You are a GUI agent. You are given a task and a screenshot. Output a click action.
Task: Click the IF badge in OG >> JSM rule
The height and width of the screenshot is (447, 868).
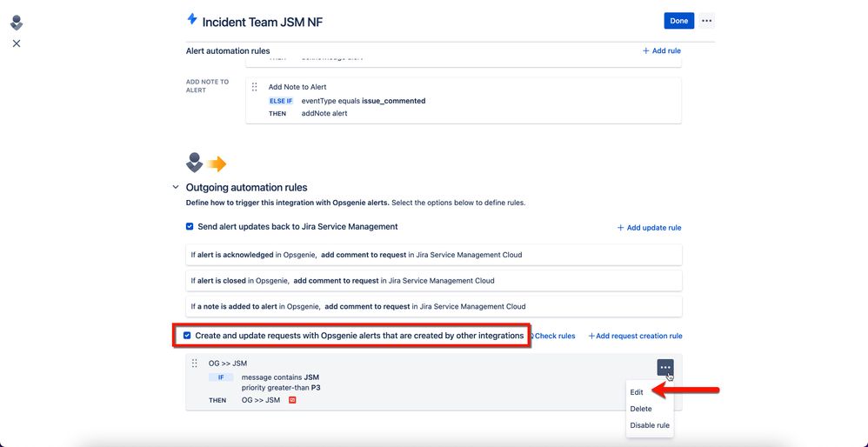tap(221, 377)
